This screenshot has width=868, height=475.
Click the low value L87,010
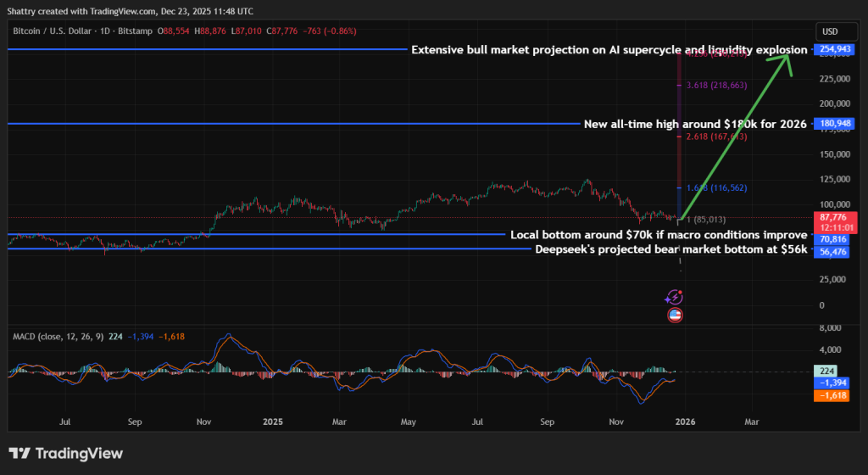(247, 31)
